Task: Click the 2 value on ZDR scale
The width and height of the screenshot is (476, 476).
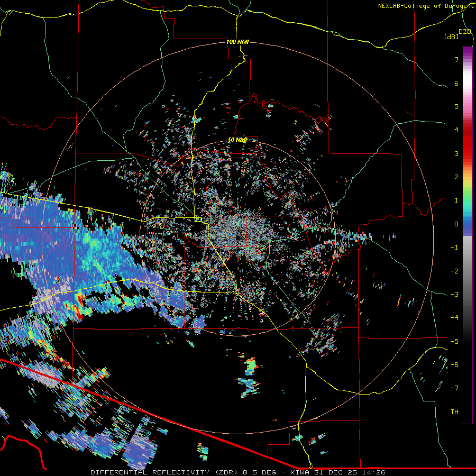Action: pyautogui.click(x=456, y=177)
